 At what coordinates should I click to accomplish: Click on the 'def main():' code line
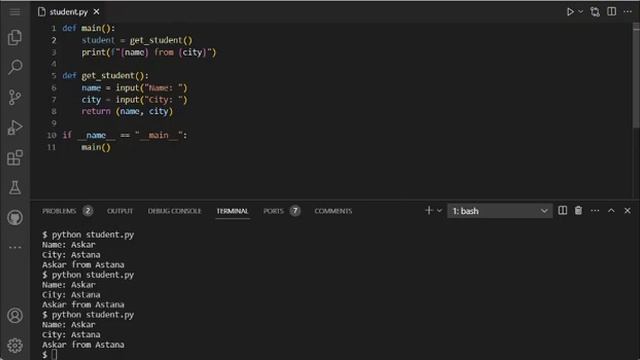coord(89,28)
